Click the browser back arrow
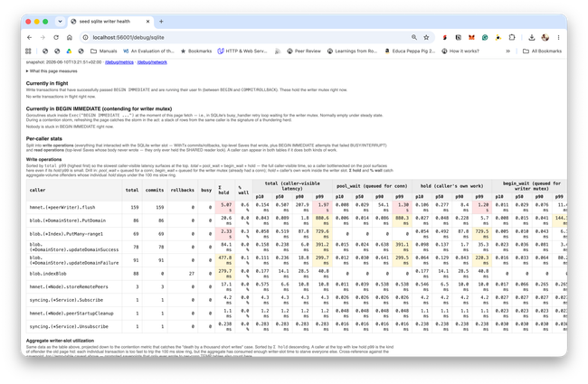 [x=29, y=37]
